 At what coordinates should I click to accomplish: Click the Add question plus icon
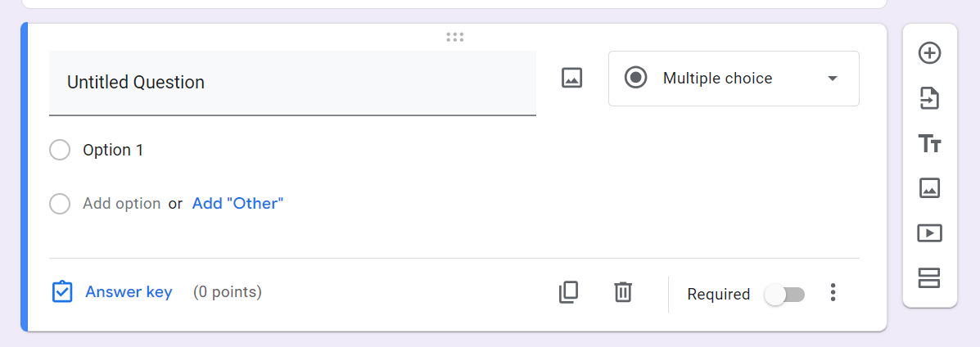click(929, 53)
